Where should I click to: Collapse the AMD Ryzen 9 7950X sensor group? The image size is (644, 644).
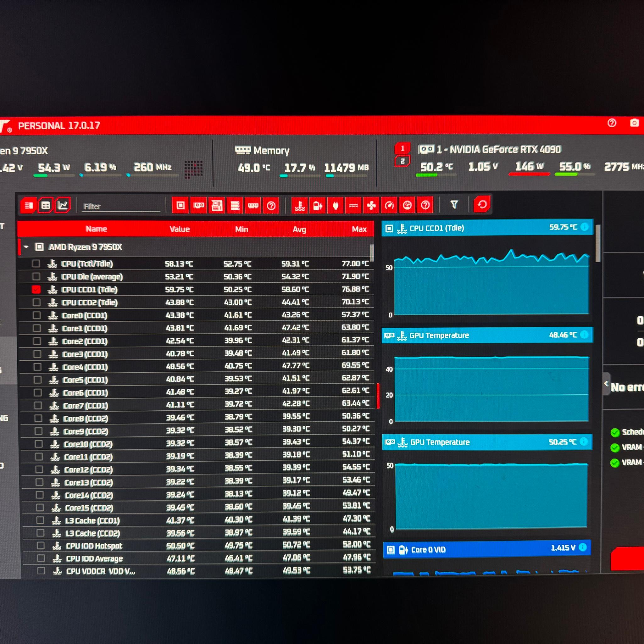(26, 247)
